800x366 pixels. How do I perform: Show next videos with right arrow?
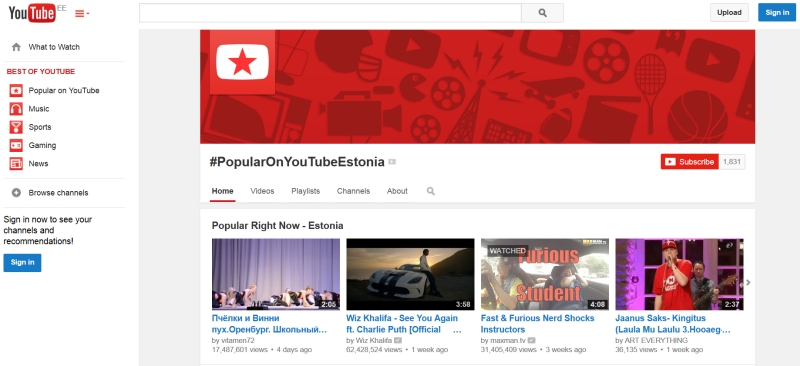click(x=748, y=282)
